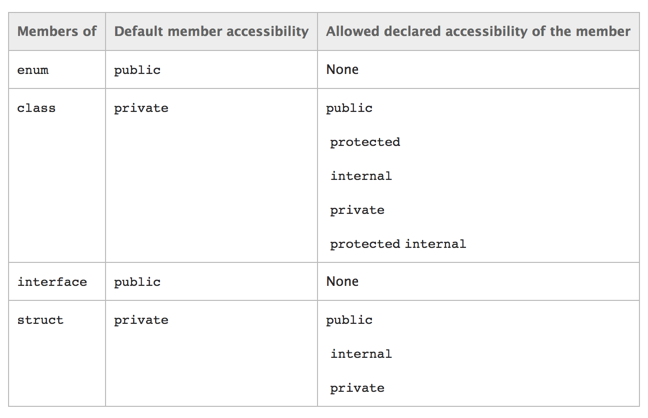This screenshot has width=648, height=418.
Task: Click 'protected' in class allowed accessibility
Action: tap(365, 142)
